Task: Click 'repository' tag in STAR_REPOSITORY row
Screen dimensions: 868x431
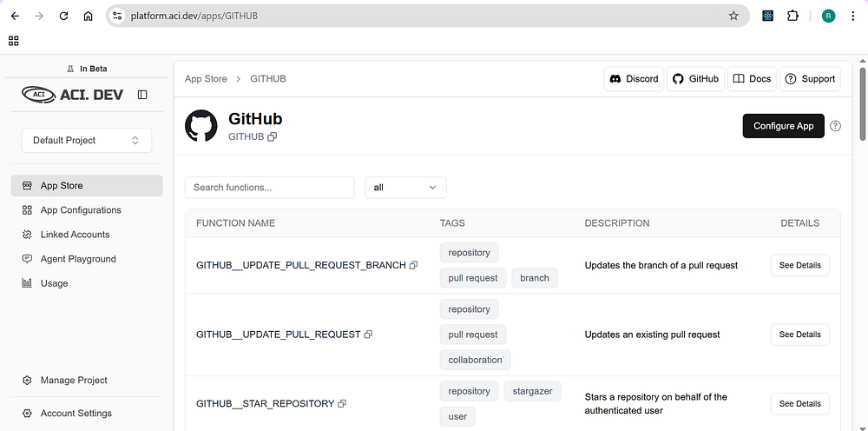Action: (x=470, y=391)
